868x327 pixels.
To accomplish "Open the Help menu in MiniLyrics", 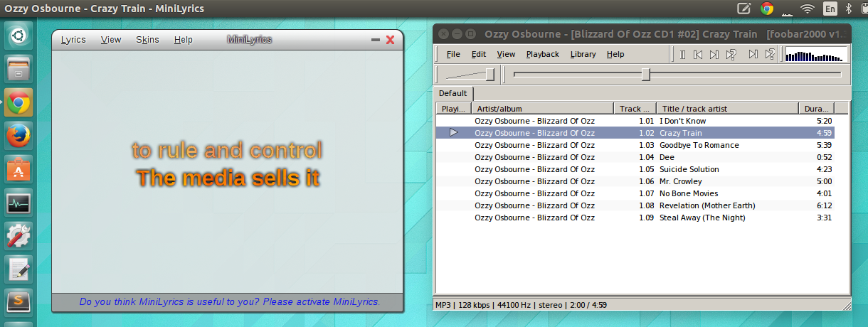I will tap(183, 40).
